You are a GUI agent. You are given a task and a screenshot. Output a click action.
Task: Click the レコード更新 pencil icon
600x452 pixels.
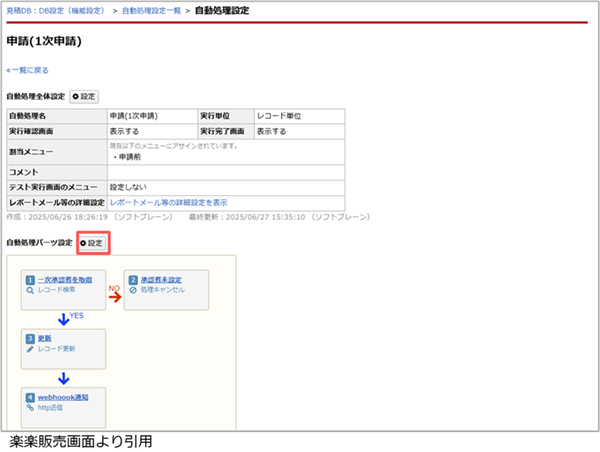(27, 348)
